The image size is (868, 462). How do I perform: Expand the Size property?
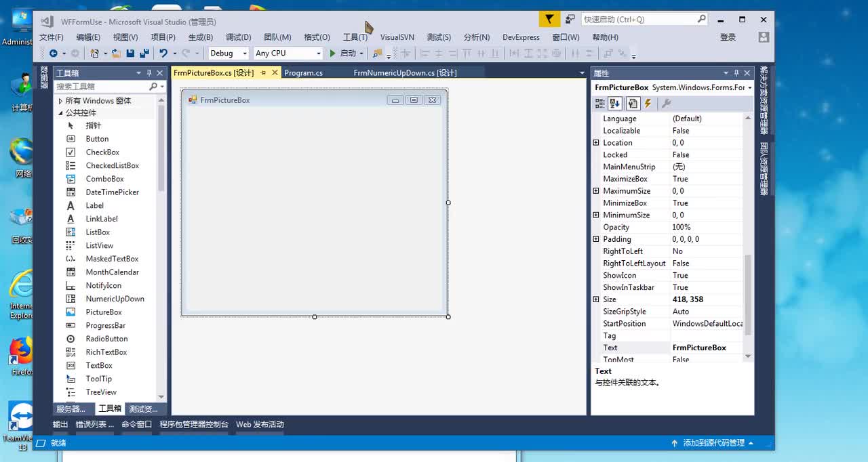pyautogui.click(x=596, y=299)
